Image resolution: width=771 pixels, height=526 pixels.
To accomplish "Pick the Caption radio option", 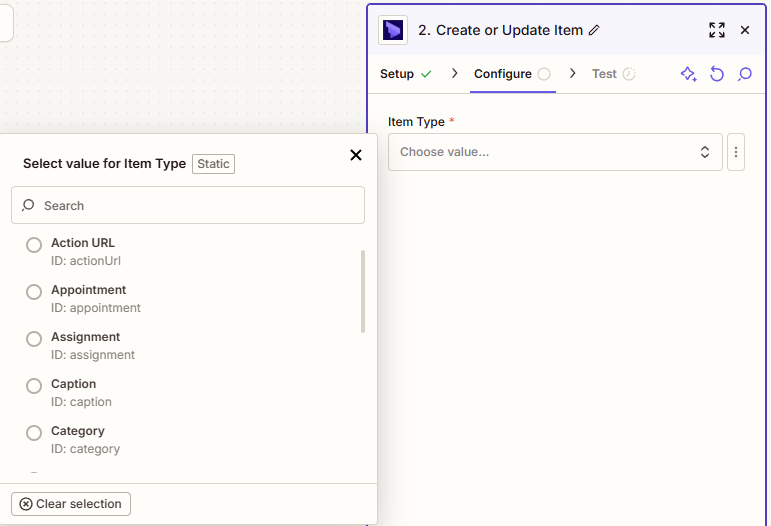I will tap(34, 386).
